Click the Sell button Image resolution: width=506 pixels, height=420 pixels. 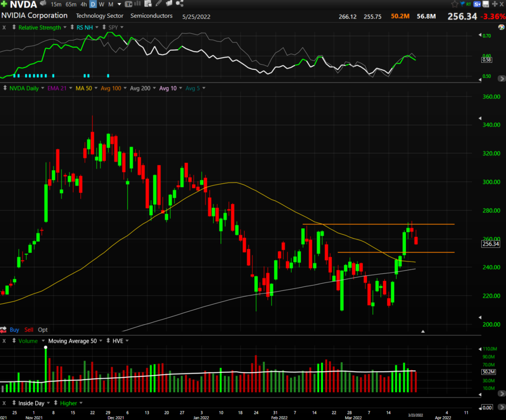tap(29, 330)
